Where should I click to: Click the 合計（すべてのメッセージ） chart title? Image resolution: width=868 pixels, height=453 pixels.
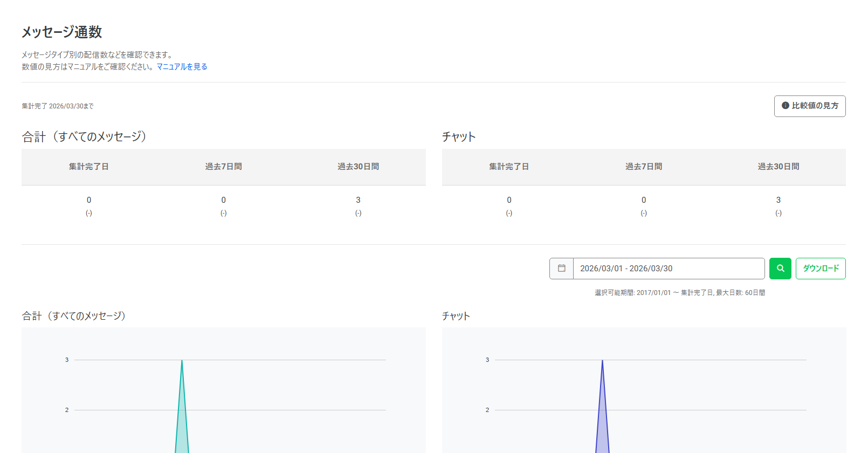[x=74, y=316]
